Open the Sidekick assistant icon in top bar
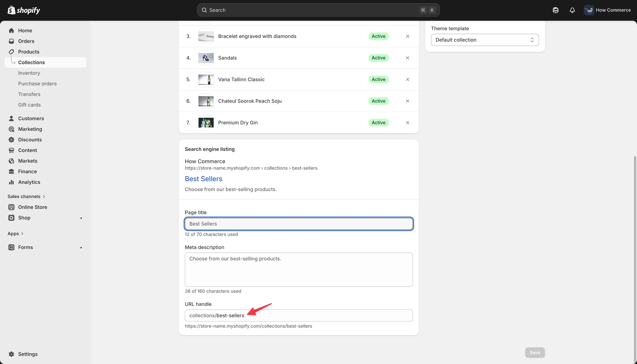637x364 pixels. point(555,10)
